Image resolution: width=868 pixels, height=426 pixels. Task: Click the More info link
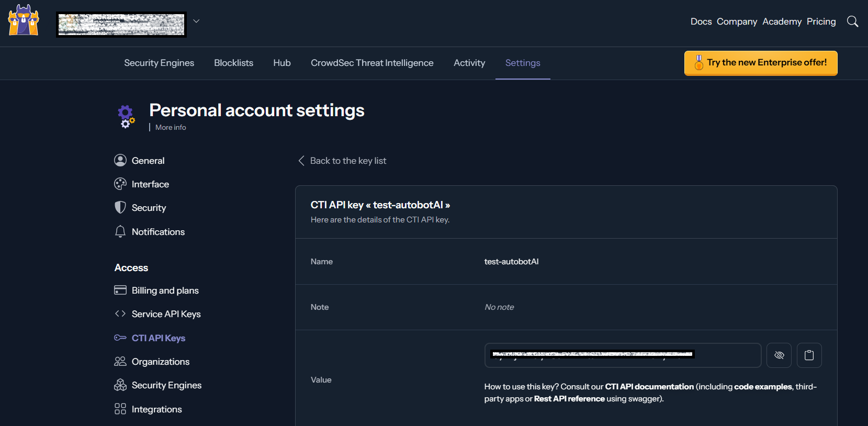[171, 127]
